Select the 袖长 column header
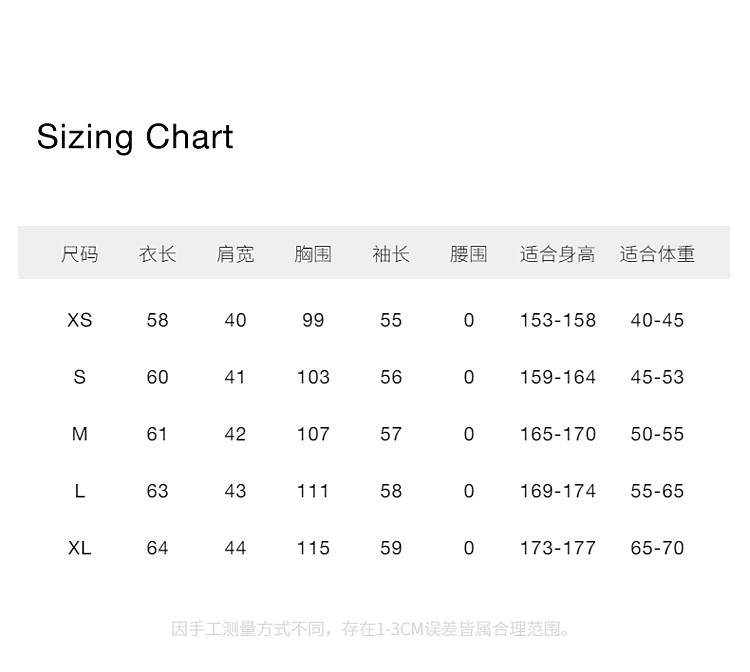Screen dimensions: 750x672 click(x=391, y=254)
